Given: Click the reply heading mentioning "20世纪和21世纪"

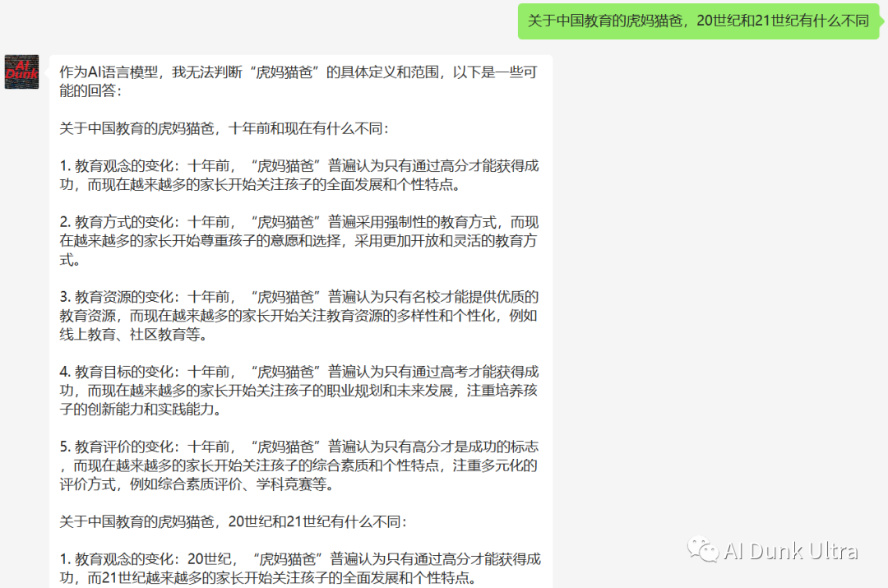Looking at the screenshot, I should tap(233, 521).
